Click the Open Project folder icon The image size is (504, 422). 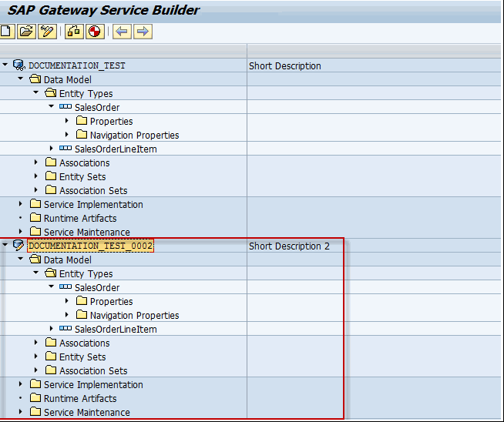tap(27, 32)
